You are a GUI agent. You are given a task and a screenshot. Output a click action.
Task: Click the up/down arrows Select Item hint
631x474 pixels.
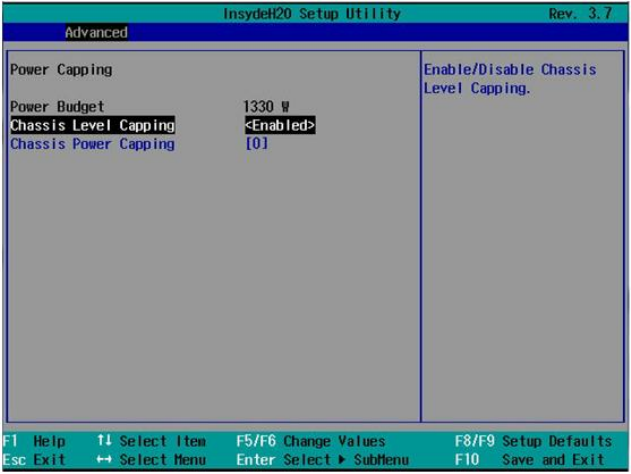click(152, 441)
